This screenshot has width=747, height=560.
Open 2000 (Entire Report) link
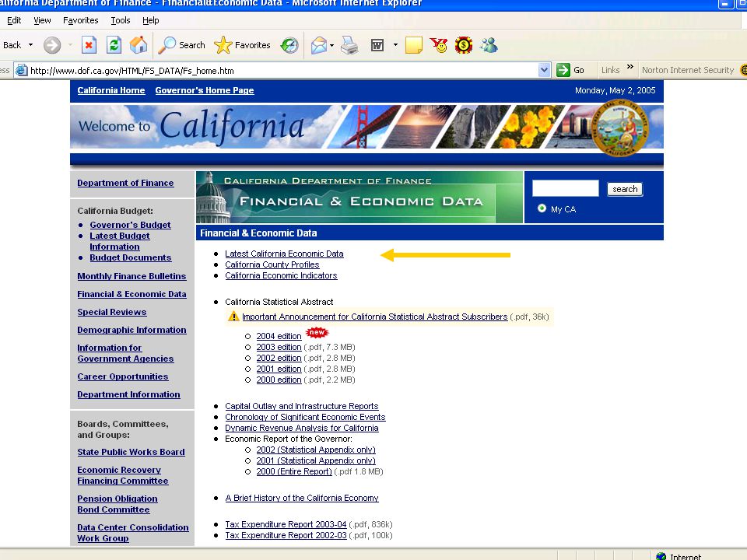[294, 471]
